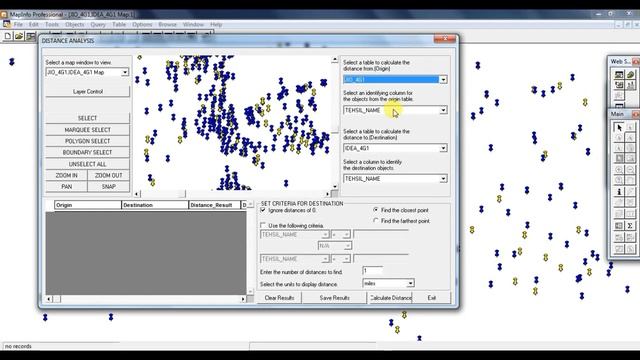The width and height of the screenshot is (640, 360).
Task: Select the Graph Select tool in Main toolbar
Action: (630, 158)
